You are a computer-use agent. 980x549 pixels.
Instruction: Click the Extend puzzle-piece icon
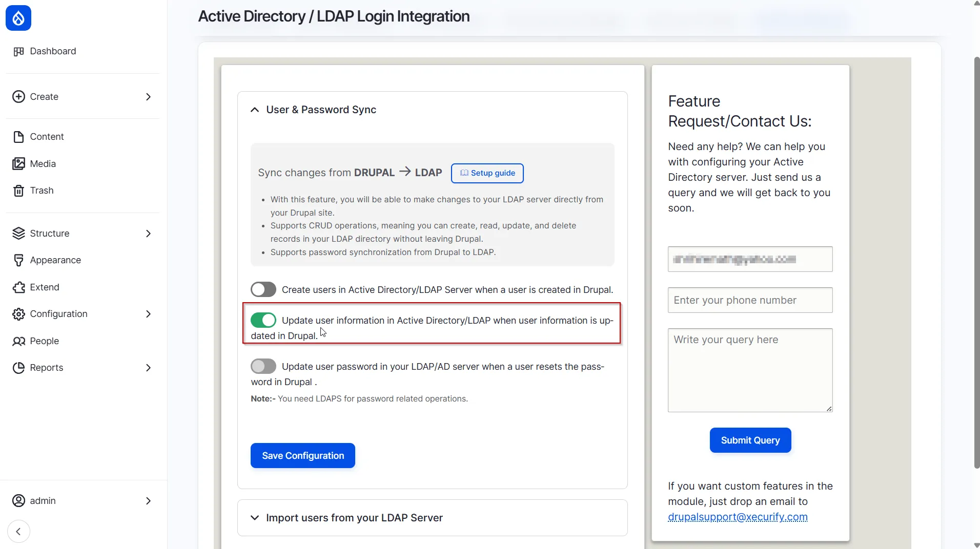pyautogui.click(x=18, y=287)
